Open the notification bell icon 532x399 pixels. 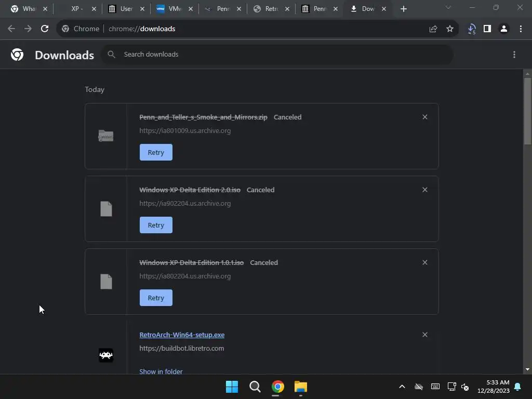point(518,387)
